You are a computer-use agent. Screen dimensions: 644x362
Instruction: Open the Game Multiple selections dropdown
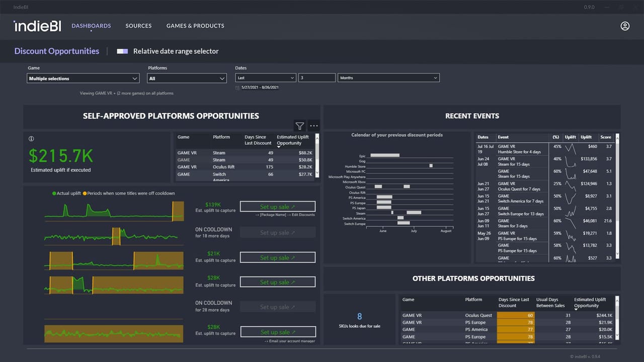coord(83,78)
